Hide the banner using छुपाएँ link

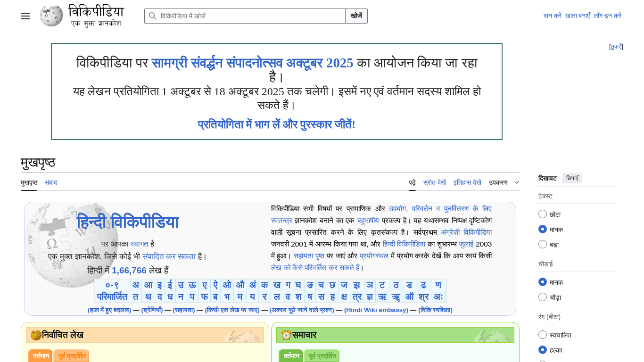tap(616, 47)
